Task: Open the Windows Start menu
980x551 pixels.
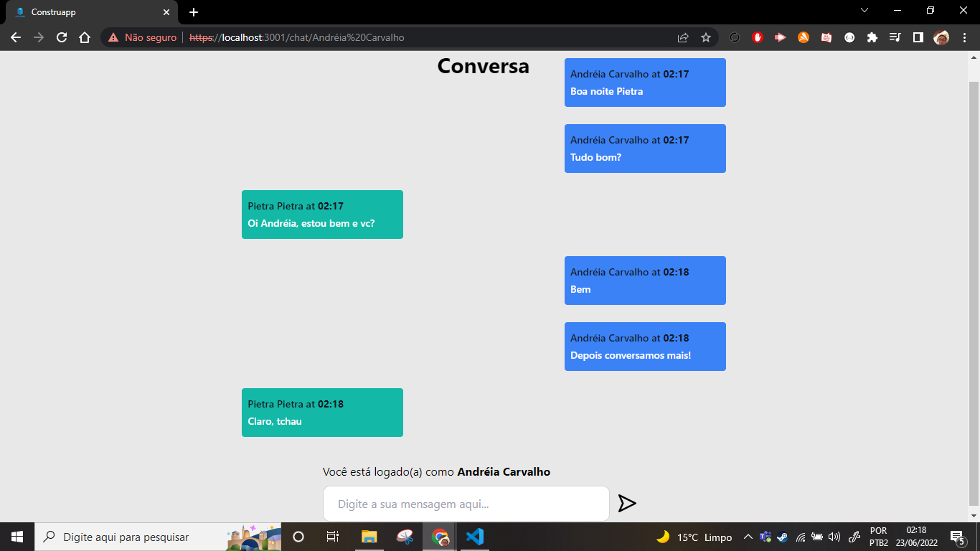Action: click(x=17, y=537)
